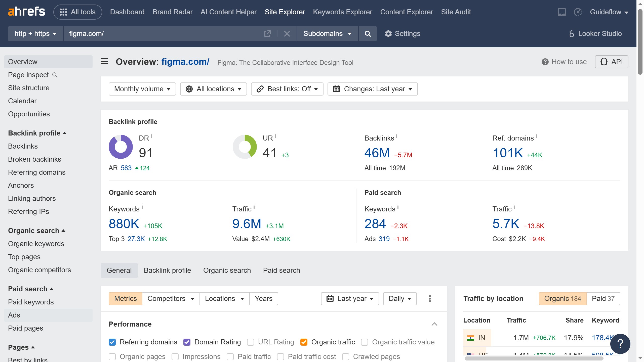Screen dimensions: 644x362
Task: Switch Traffic by location to Paid
Action: [x=603, y=298]
